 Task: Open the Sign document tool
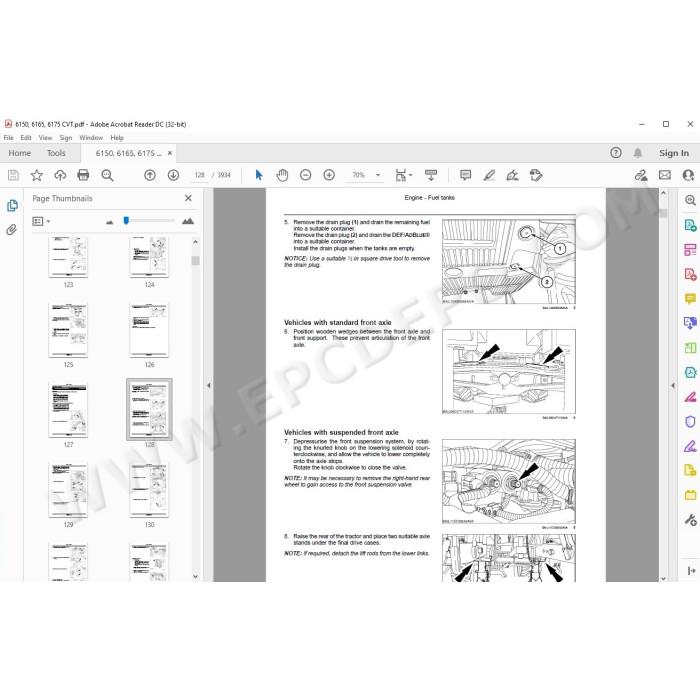tap(512, 175)
